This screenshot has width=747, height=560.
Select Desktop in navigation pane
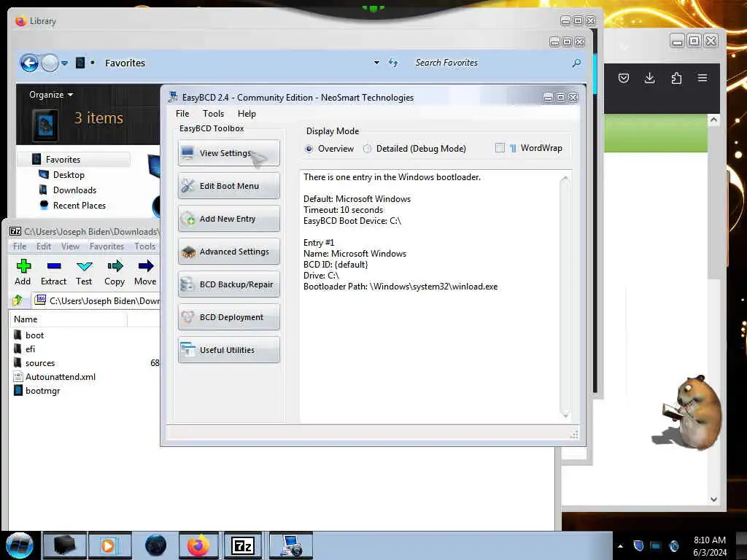(x=69, y=175)
